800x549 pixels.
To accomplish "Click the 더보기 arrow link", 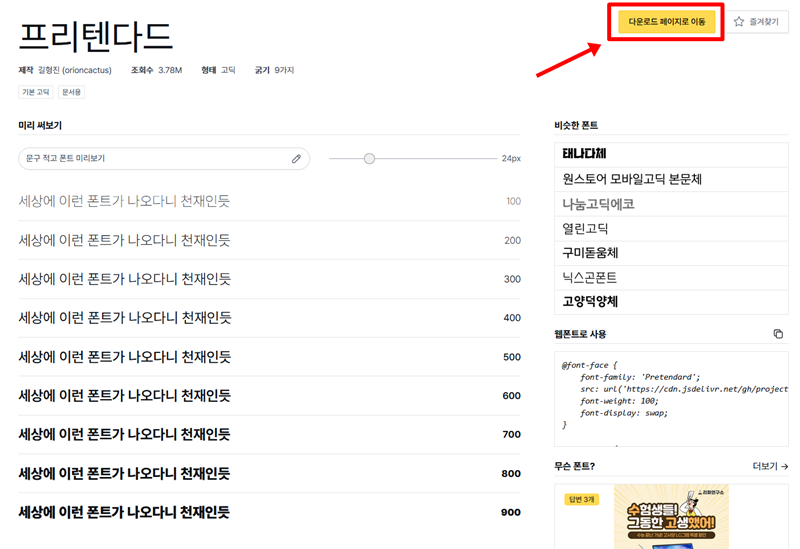I will click(770, 466).
